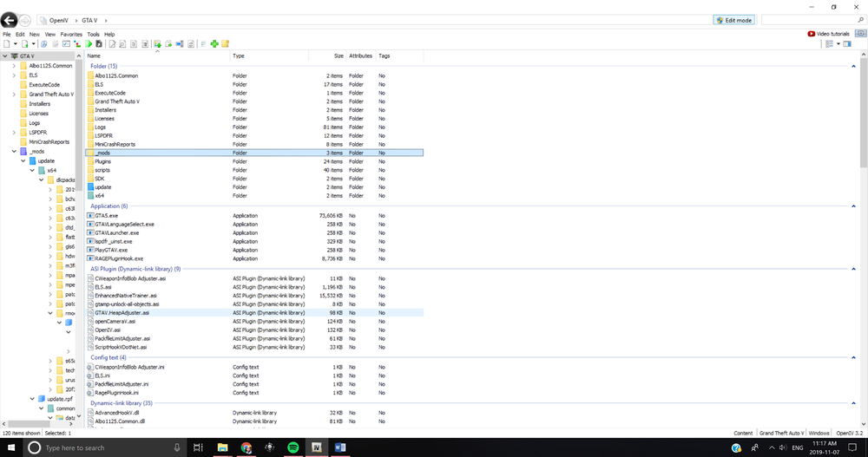Click the back arrow navigation button
This screenshot has width=868, height=457.
click(x=9, y=21)
